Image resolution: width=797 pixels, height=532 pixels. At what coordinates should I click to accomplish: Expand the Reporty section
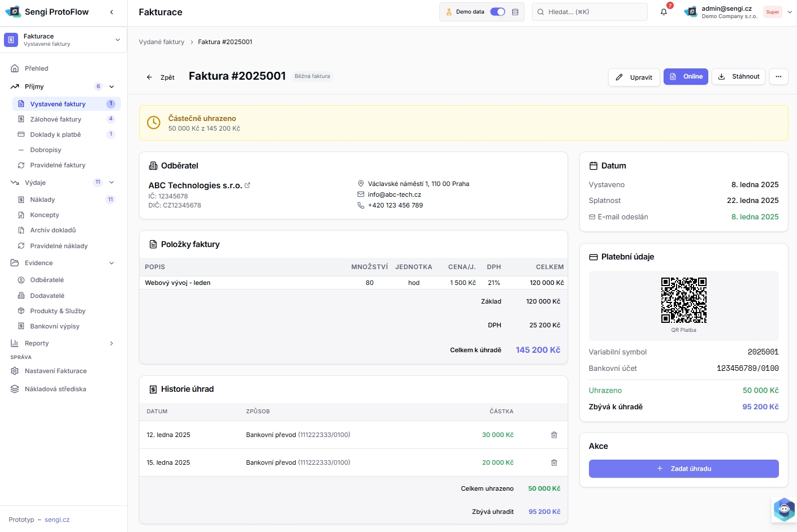tap(111, 343)
